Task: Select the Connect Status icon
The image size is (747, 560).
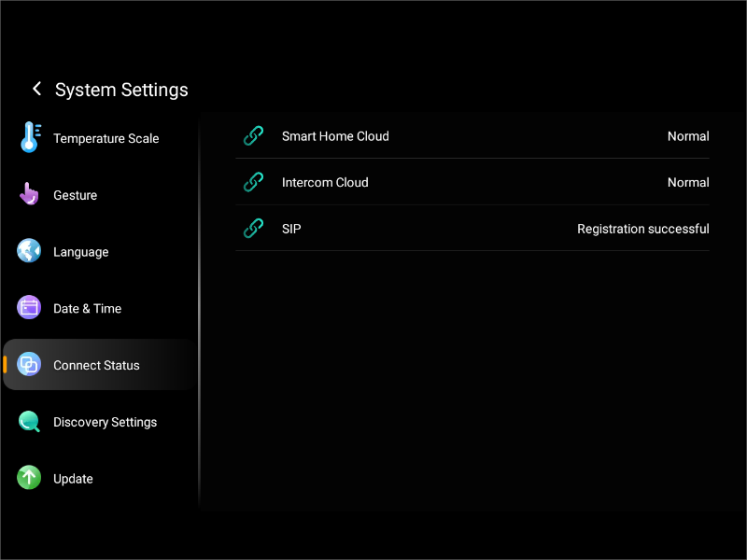Action: coord(29,365)
